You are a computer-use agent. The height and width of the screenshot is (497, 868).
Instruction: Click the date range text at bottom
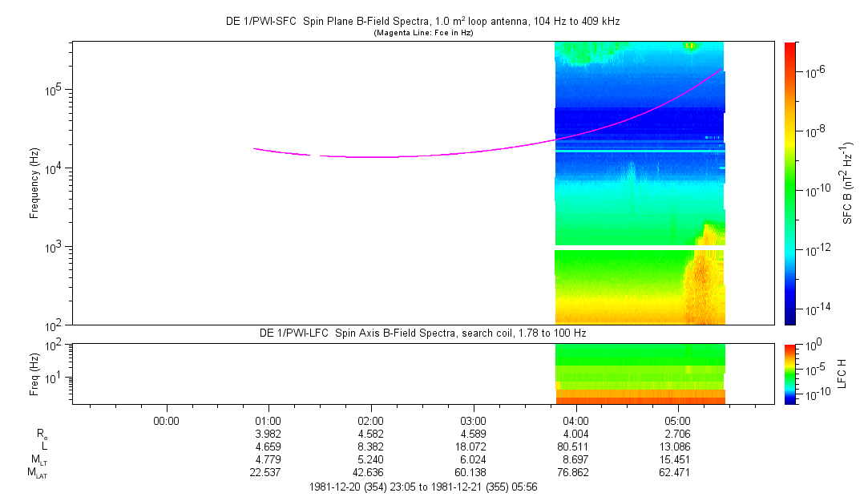(x=425, y=487)
